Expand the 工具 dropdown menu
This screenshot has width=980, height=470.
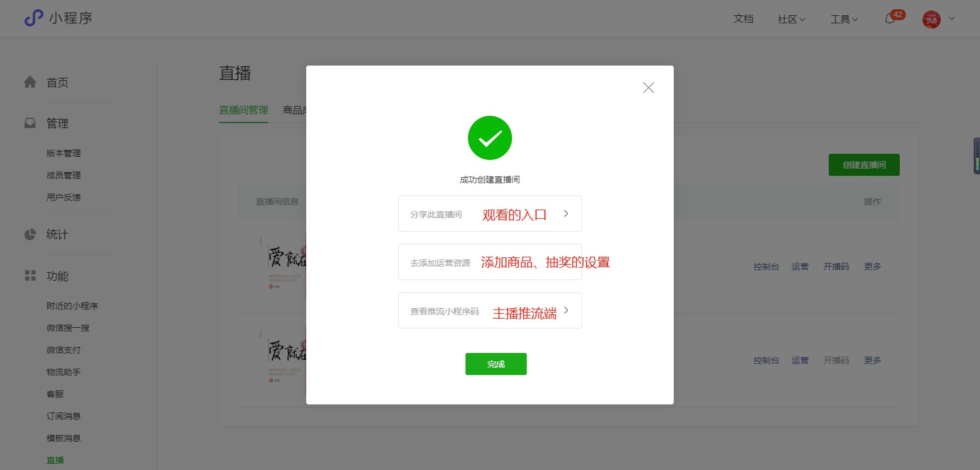(x=844, y=20)
